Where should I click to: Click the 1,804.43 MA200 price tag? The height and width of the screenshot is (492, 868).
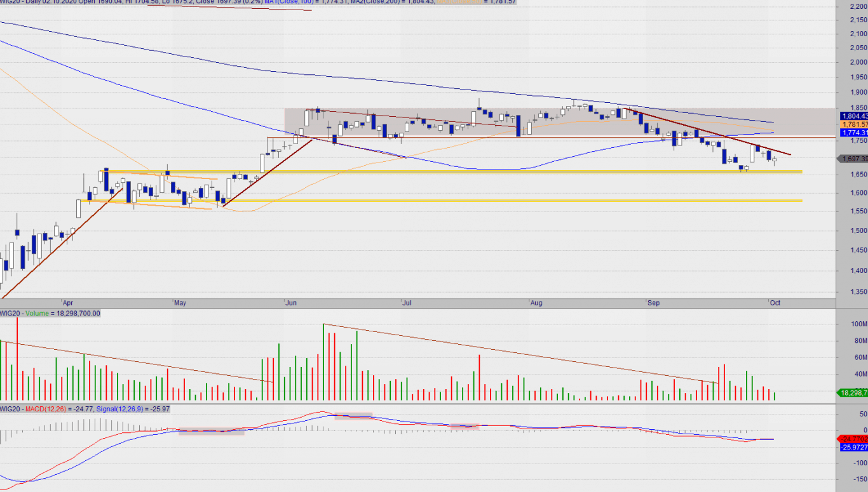(853, 116)
